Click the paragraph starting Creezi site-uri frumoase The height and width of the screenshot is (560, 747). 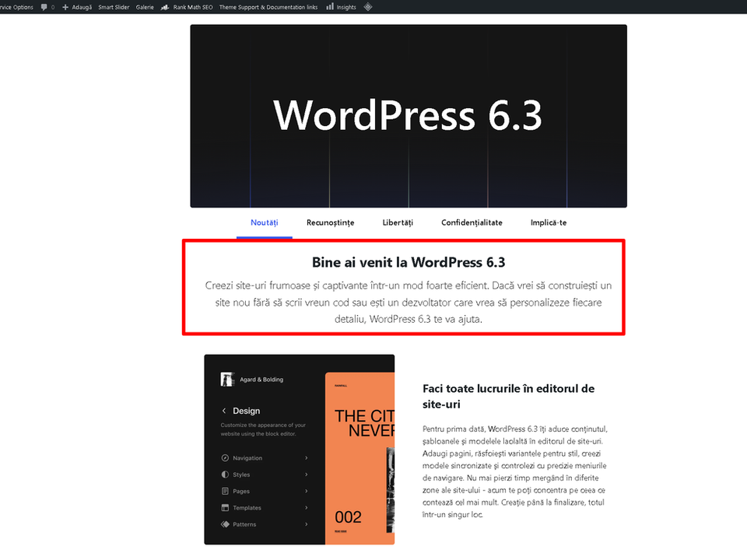click(x=409, y=303)
